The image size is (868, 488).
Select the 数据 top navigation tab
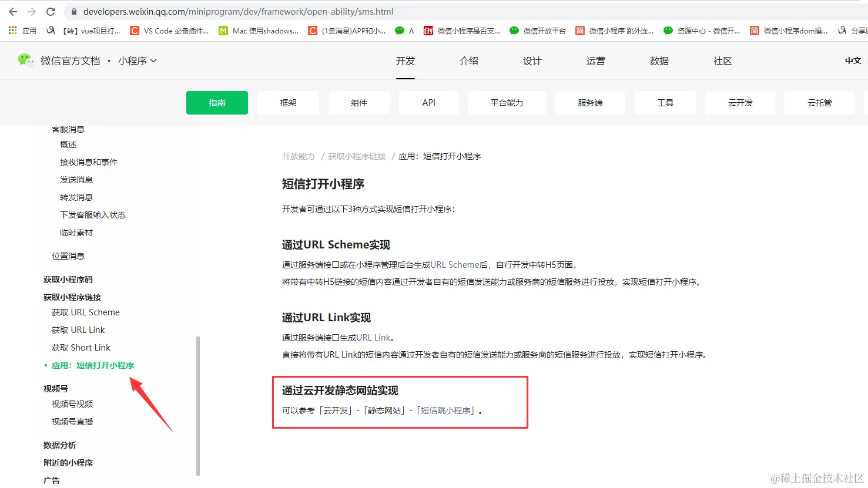coord(659,61)
